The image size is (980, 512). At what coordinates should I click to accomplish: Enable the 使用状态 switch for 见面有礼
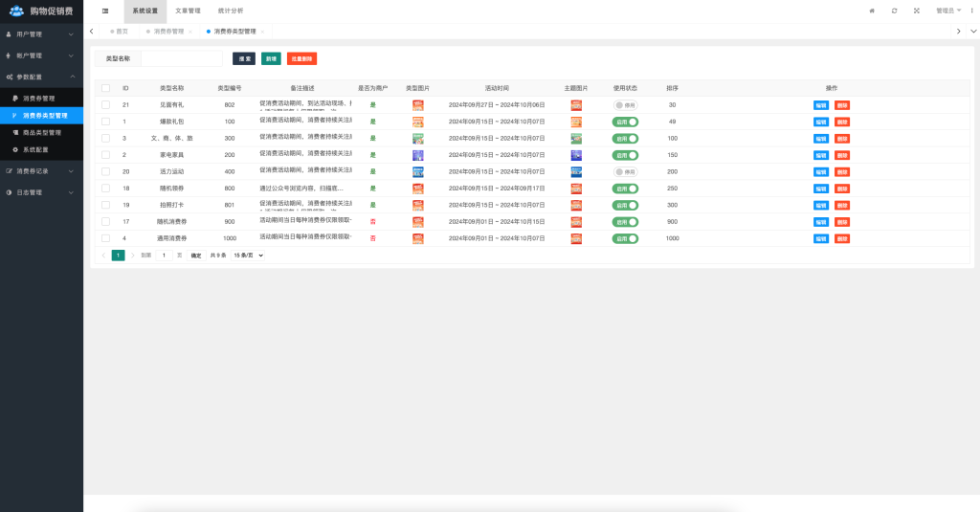[x=625, y=105]
